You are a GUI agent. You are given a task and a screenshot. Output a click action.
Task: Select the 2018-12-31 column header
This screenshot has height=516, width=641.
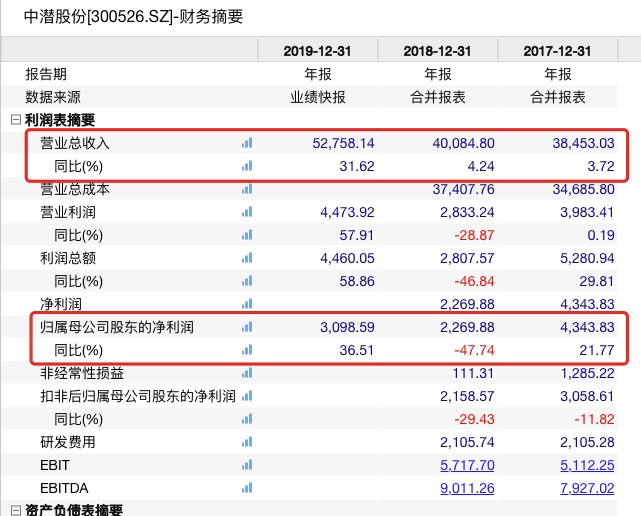(x=437, y=51)
